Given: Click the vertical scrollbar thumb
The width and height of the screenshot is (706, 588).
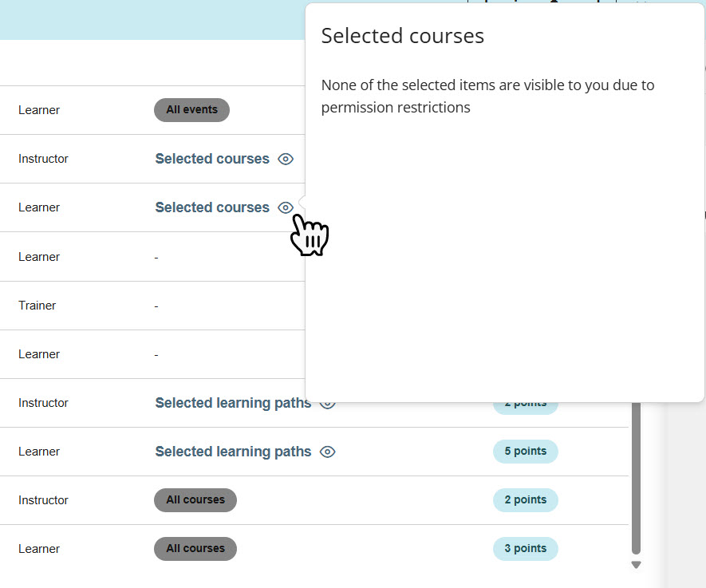Looking at the screenshot, I should click(x=636, y=479).
